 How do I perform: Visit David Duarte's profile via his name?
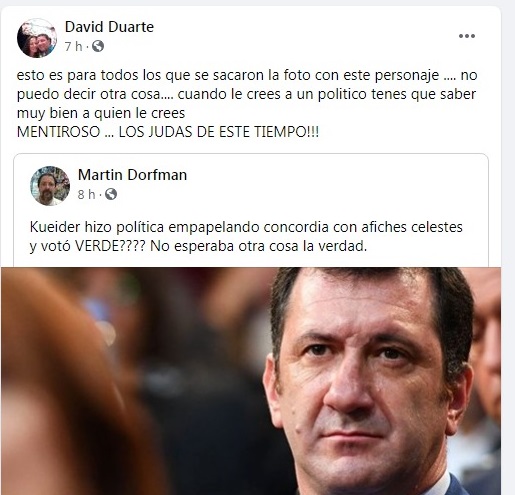click(109, 27)
